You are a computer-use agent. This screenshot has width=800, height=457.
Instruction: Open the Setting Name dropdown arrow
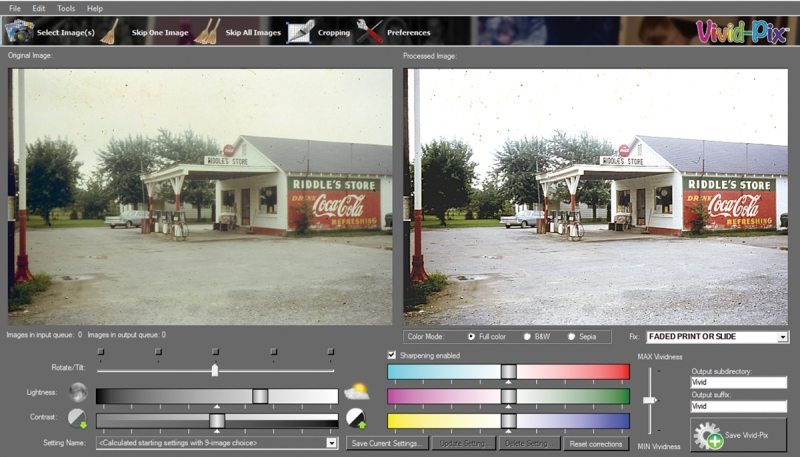pos(332,443)
